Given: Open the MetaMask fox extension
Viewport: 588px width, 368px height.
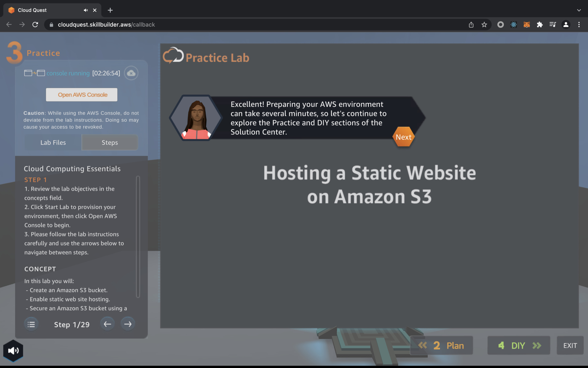Looking at the screenshot, I should [527, 25].
